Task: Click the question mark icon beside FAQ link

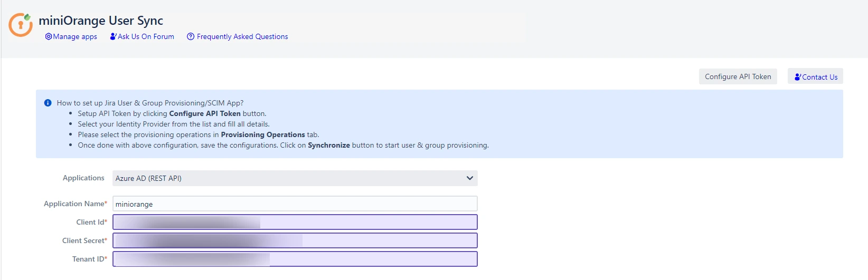Action: 191,36
